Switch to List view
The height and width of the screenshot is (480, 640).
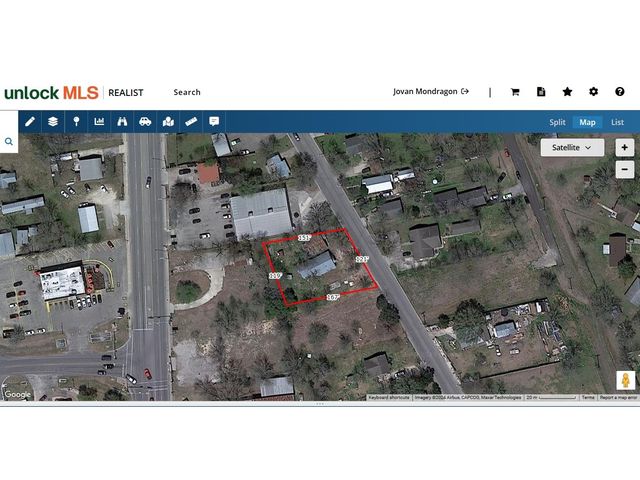click(x=617, y=122)
